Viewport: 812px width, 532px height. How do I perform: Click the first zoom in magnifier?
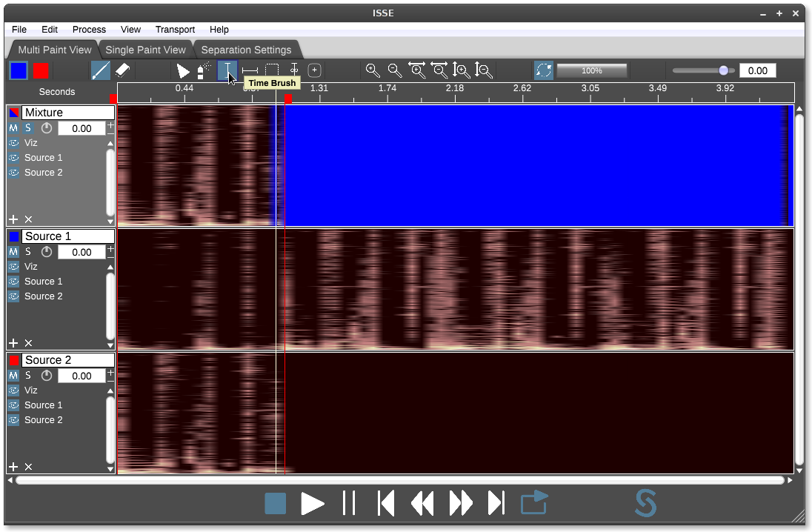tap(373, 70)
